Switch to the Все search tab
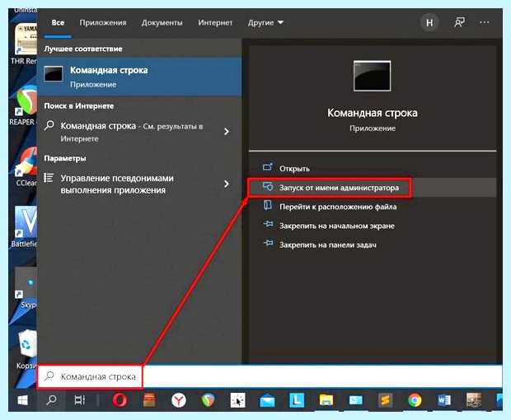 (x=58, y=23)
